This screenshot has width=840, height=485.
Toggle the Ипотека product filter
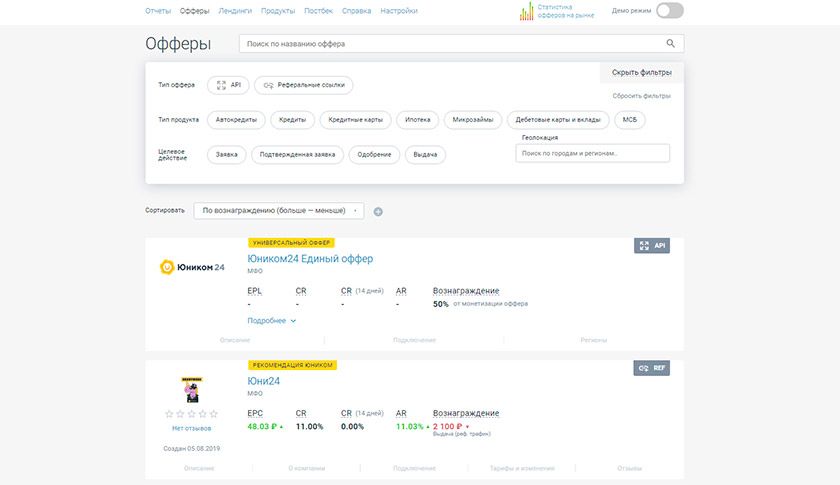pos(418,120)
